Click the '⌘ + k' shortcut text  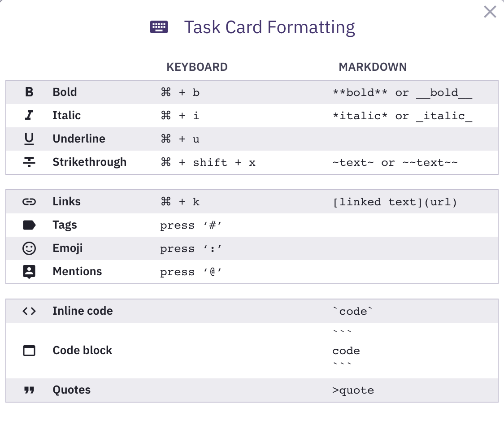point(180,202)
